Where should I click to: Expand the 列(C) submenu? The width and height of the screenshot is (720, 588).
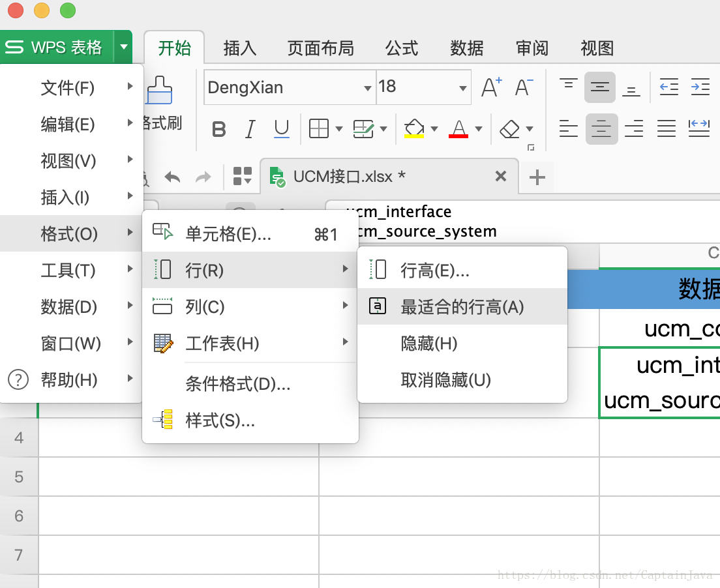(250, 306)
